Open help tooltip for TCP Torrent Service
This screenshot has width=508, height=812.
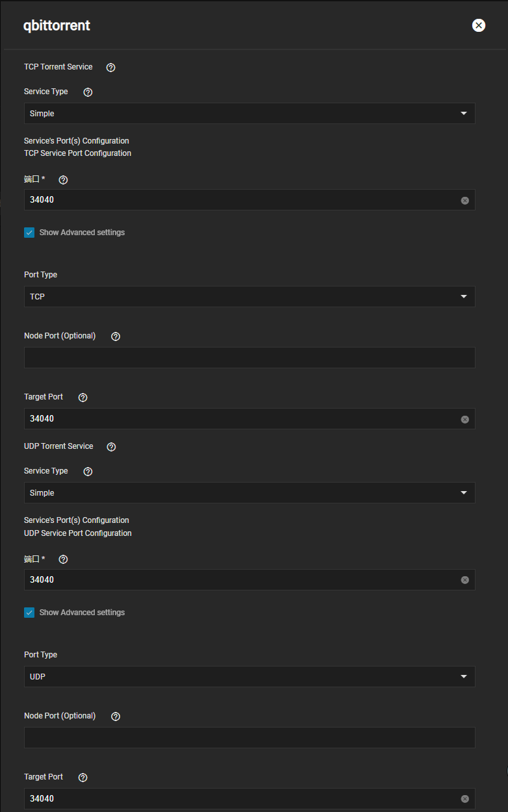[110, 67]
